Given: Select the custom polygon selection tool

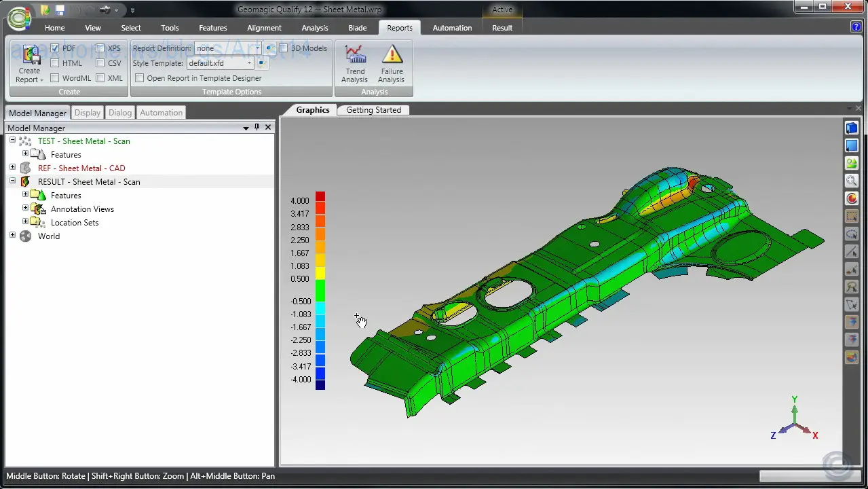Looking at the screenshot, I should [852, 304].
